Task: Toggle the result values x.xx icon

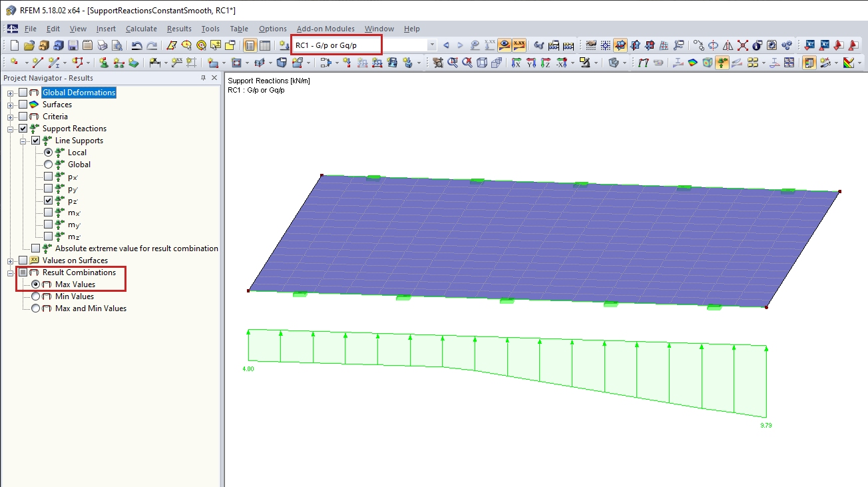Action: tap(519, 45)
